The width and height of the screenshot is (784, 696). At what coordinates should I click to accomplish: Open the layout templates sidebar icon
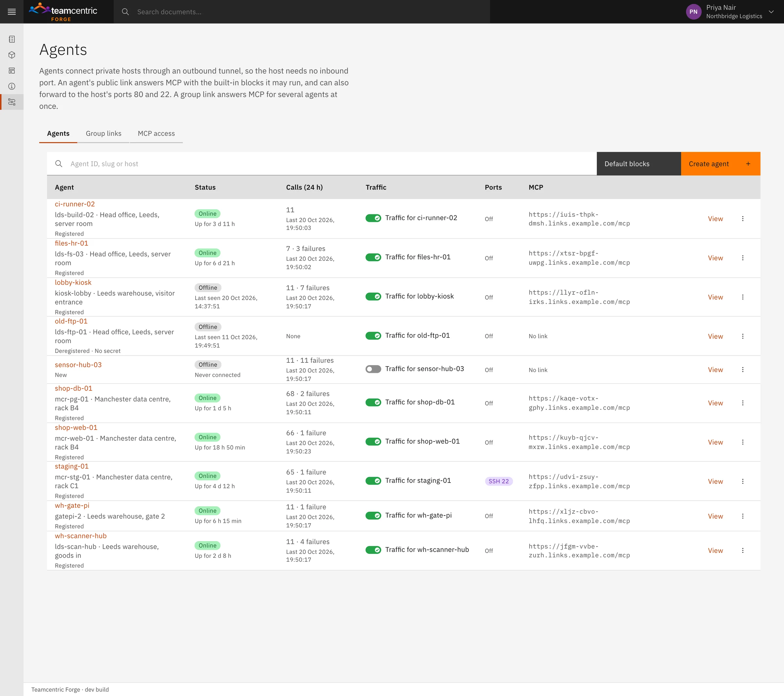click(x=12, y=71)
